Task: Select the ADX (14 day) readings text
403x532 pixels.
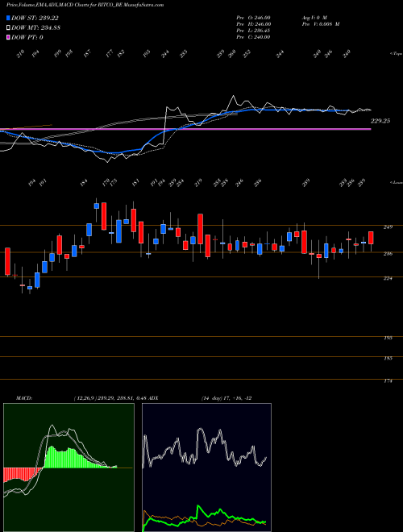Action: click(226, 398)
